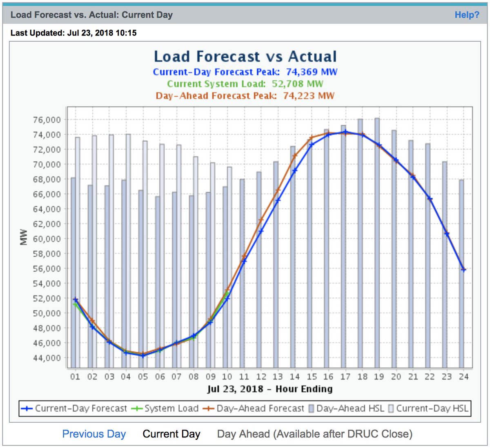Click the Current-Day Forecast legend label
Image resolution: width=490 pixels, height=448 pixels.
click(x=81, y=408)
